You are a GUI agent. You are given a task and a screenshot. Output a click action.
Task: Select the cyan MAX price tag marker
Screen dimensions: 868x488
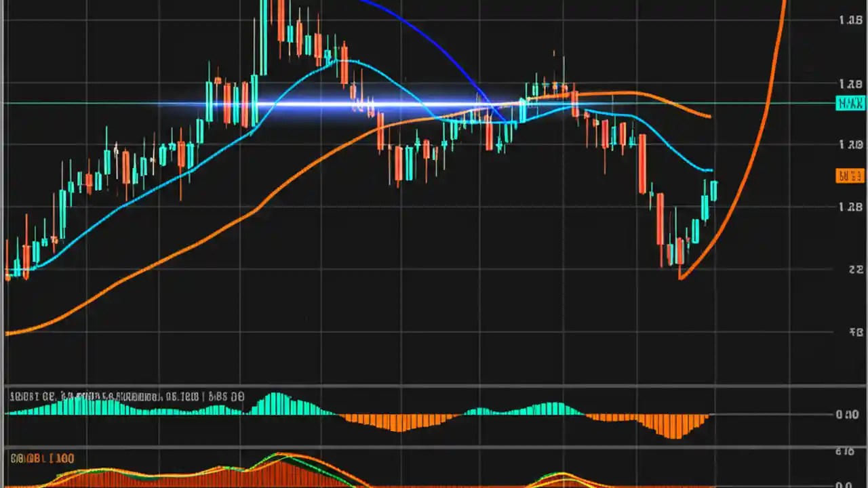(x=850, y=103)
